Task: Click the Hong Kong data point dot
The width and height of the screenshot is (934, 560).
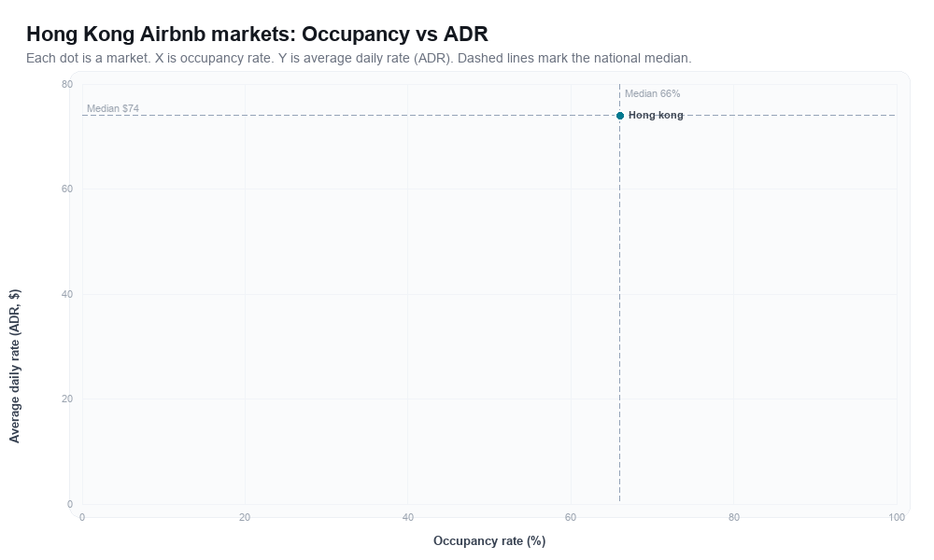Action: point(620,116)
